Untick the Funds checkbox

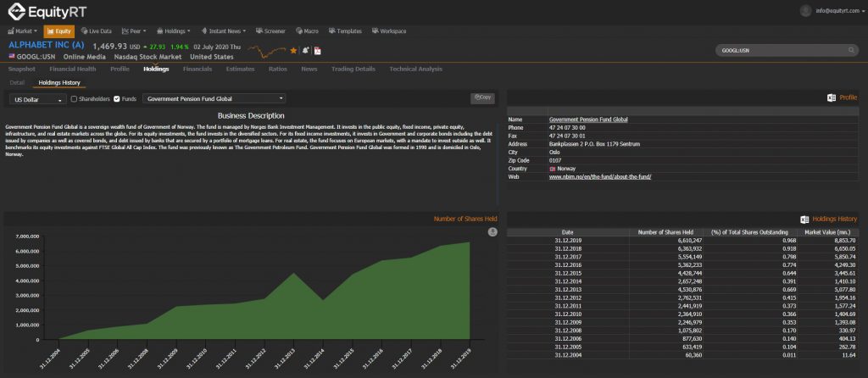[117, 98]
